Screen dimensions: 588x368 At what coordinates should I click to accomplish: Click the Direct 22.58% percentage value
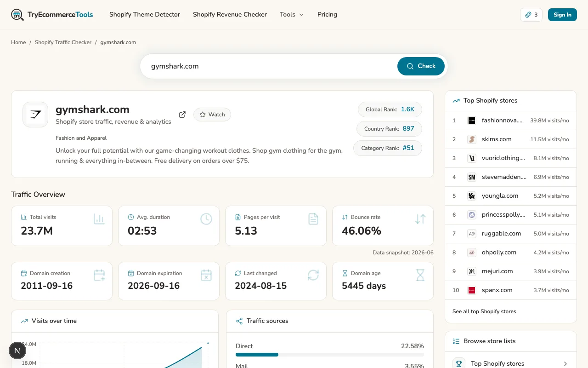(x=412, y=346)
